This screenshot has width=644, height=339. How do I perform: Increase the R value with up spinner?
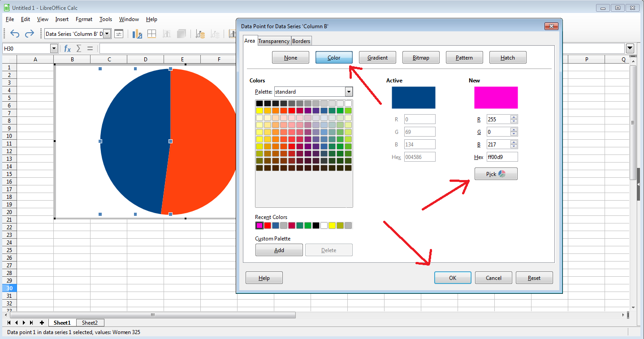514,117
